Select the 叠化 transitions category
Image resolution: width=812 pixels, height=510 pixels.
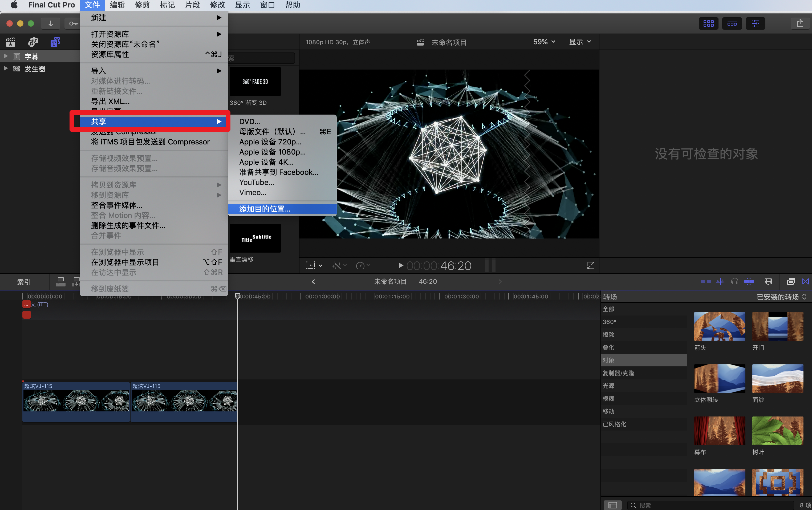click(x=643, y=347)
